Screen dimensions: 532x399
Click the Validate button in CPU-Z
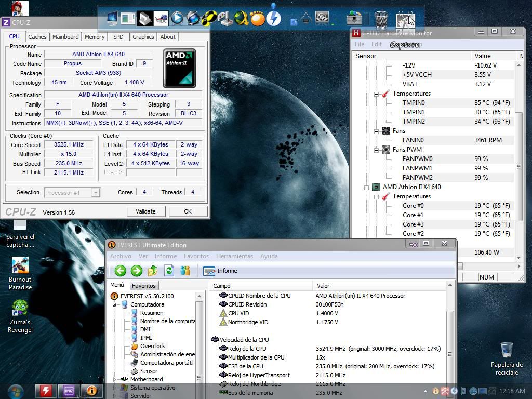pyautogui.click(x=146, y=211)
